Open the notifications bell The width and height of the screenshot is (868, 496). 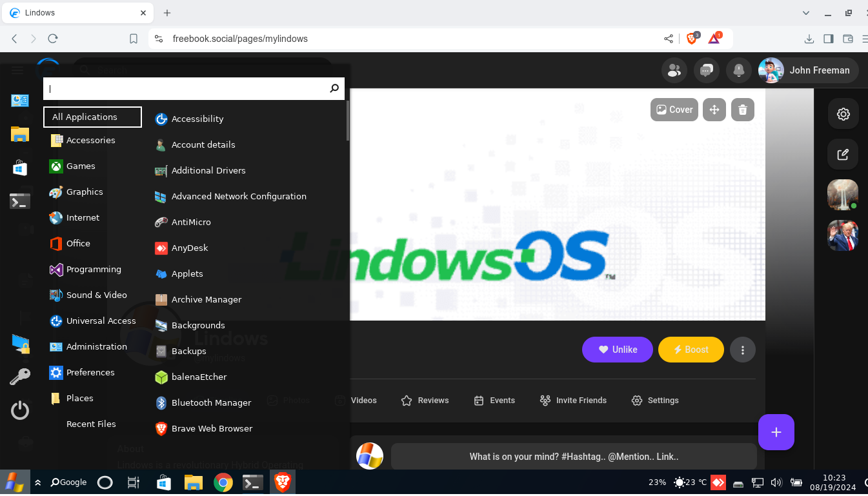tap(739, 70)
